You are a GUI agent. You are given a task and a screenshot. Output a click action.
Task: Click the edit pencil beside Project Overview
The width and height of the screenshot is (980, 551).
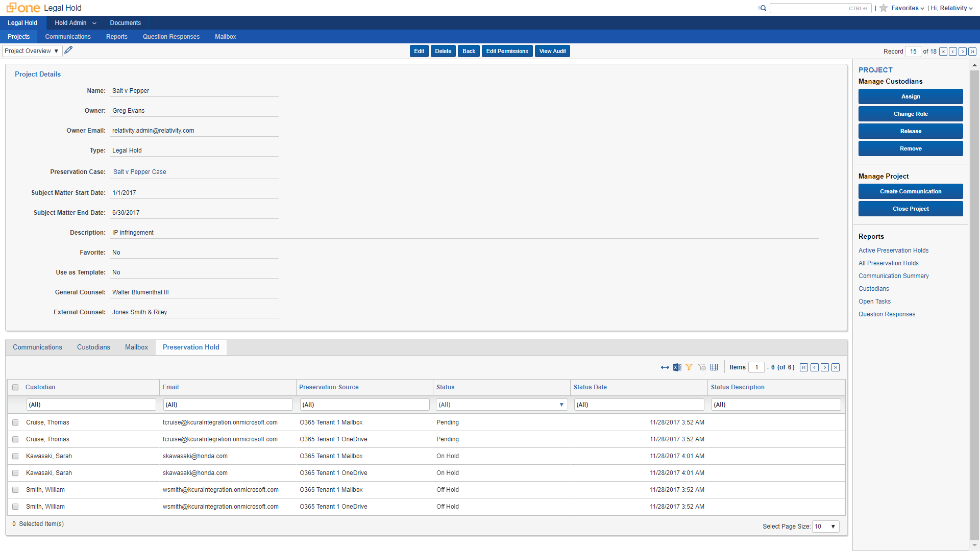68,50
